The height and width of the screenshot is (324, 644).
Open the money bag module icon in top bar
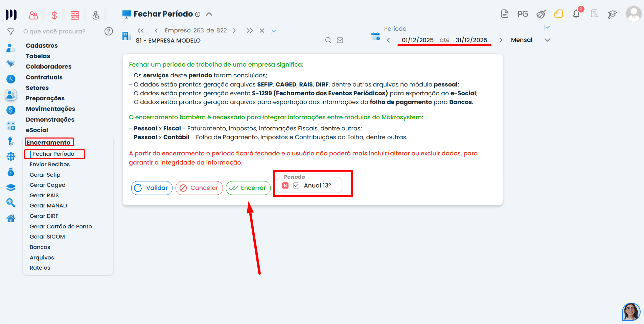click(96, 15)
